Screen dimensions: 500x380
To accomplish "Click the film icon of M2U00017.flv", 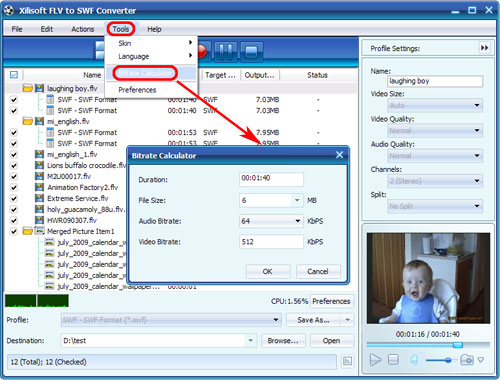I will 39,176.
